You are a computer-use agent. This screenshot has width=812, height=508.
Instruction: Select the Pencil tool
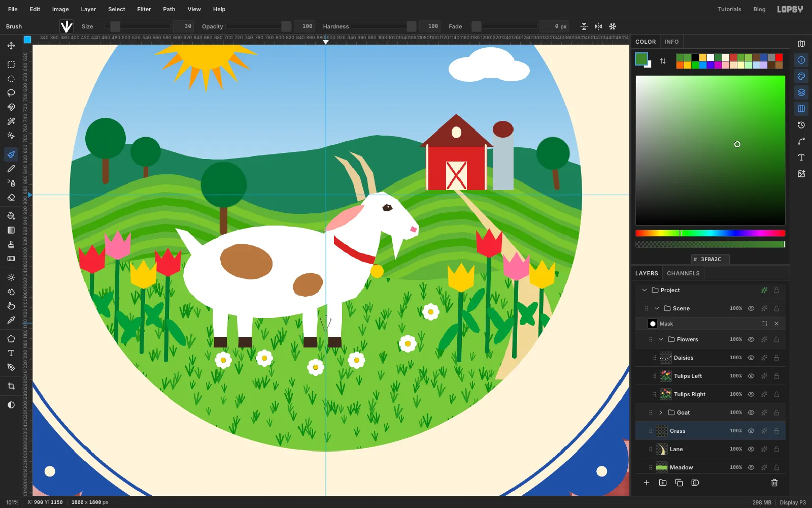coord(11,169)
